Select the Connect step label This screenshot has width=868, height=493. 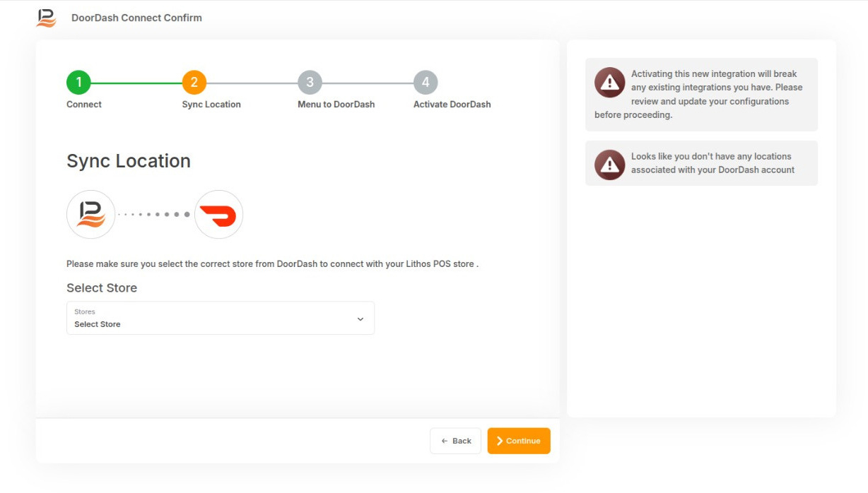click(84, 105)
